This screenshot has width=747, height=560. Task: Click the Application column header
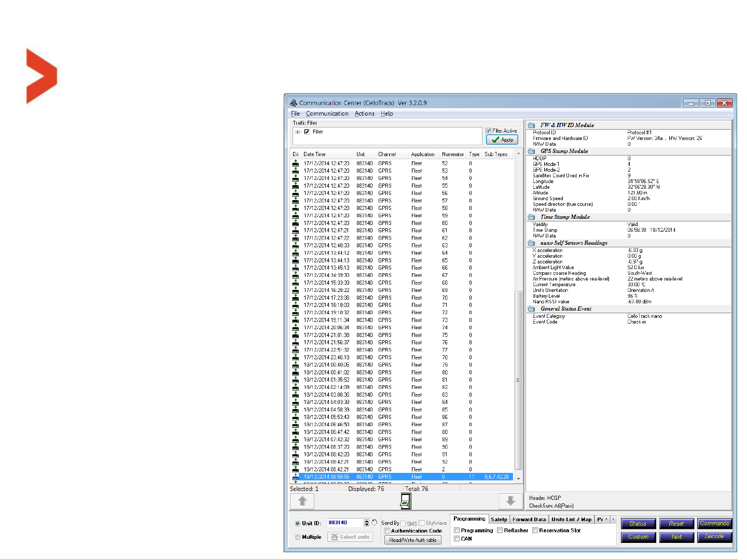point(425,155)
